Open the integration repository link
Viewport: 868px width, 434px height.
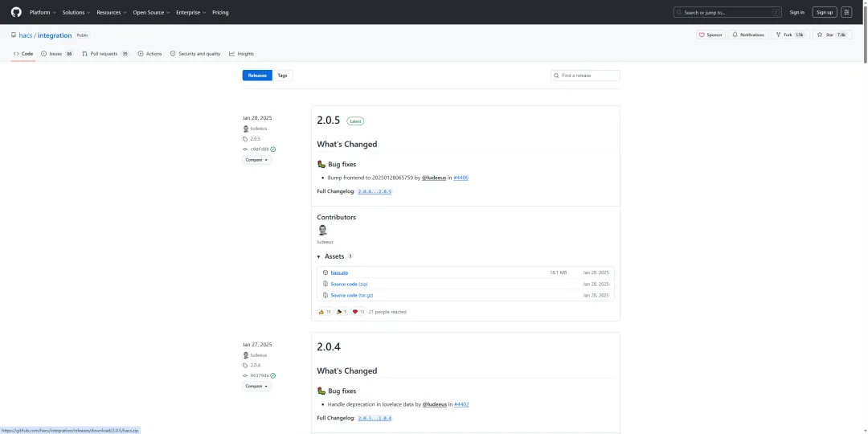55,35
